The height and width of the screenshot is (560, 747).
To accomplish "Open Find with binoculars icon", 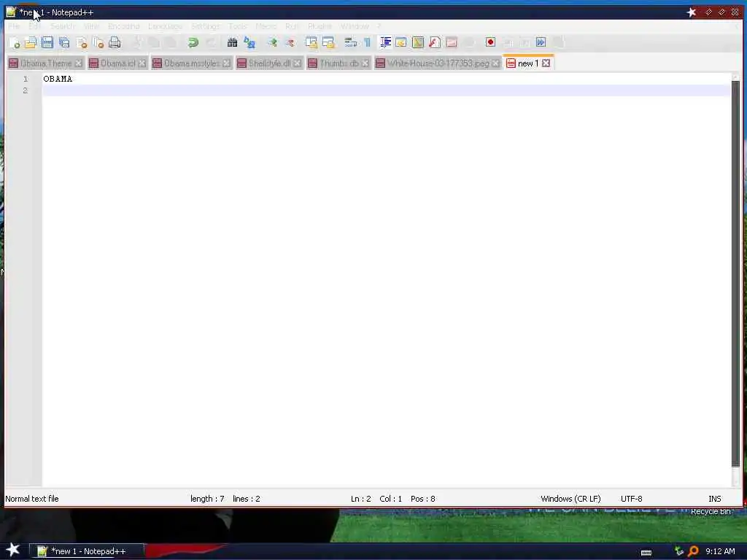I will (232, 43).
